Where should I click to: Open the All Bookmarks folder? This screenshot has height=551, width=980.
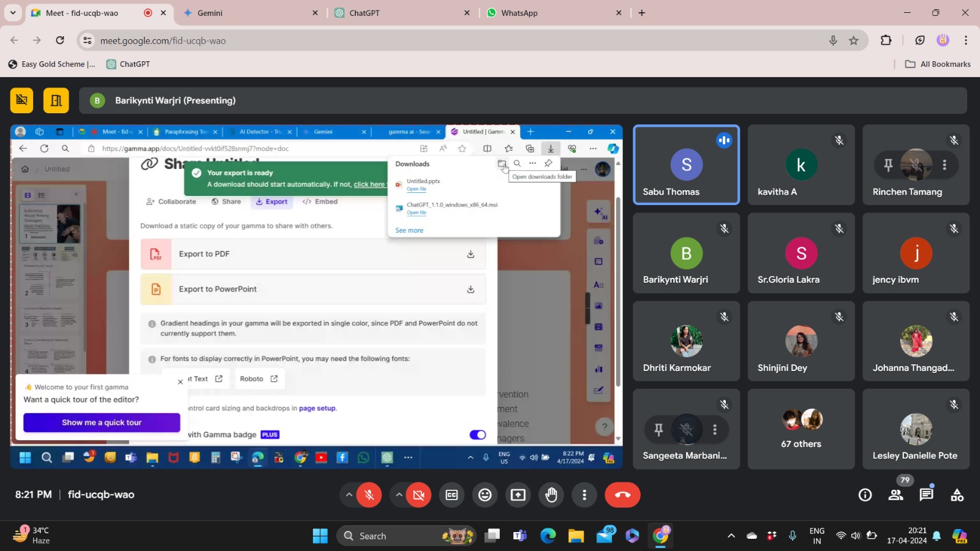[x=938, y=64]
